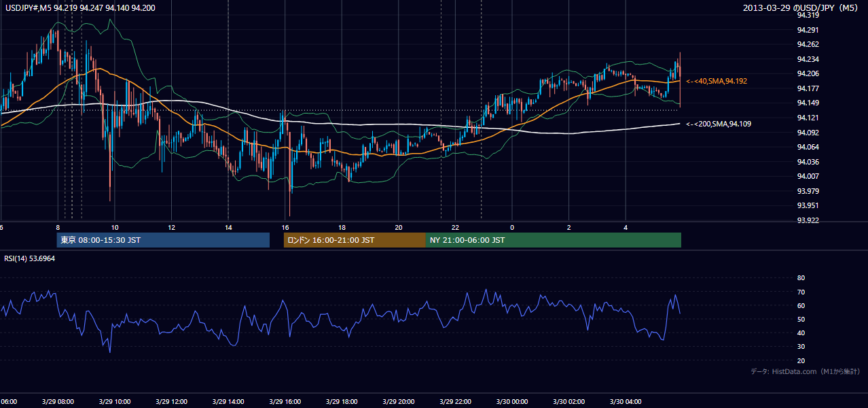Click the 3/29 18:00 time axis label
Screen dimensions: 868x408
(342, 401)
